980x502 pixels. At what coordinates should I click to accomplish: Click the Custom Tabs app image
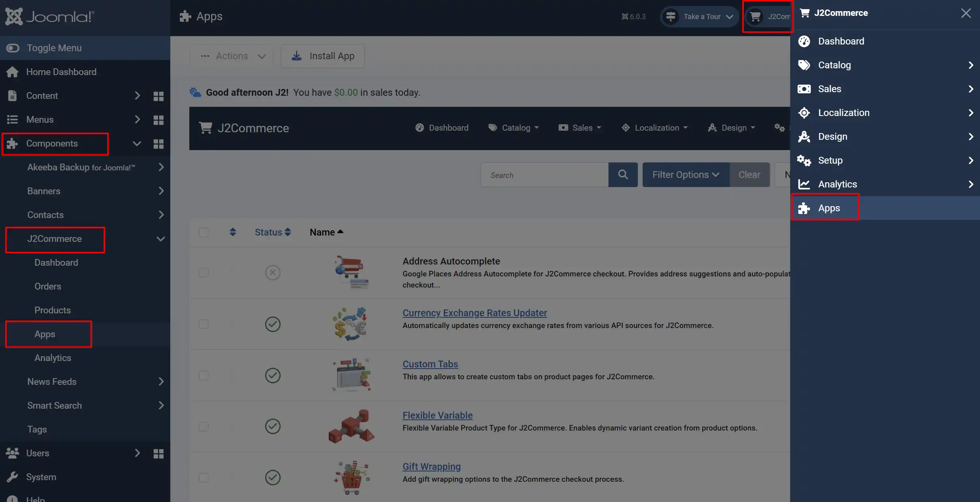pos(352,375)
